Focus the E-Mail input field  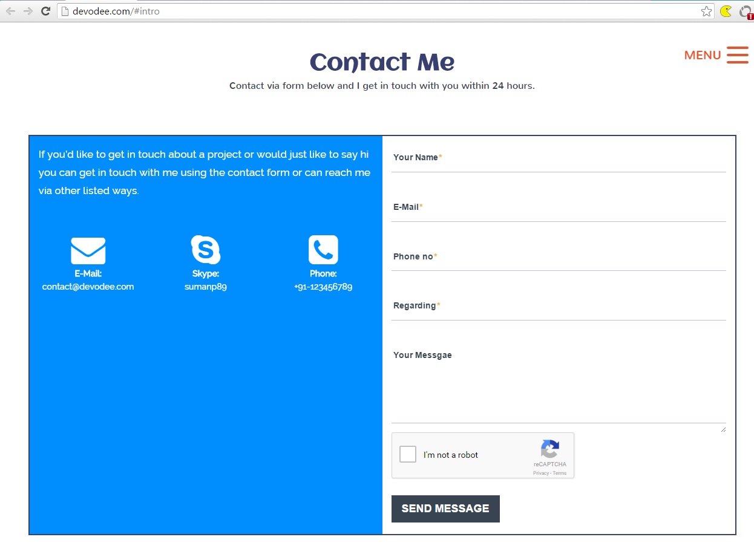click(559, 207)
